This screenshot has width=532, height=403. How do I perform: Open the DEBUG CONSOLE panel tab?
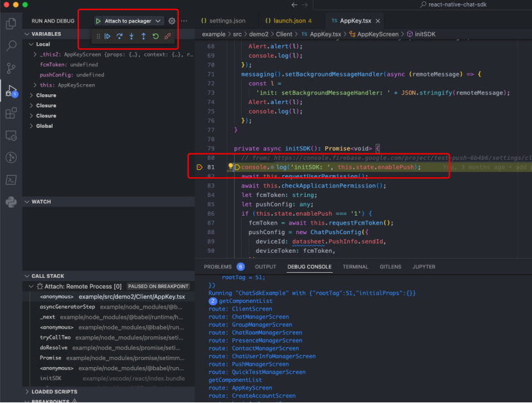click(310, 267)
